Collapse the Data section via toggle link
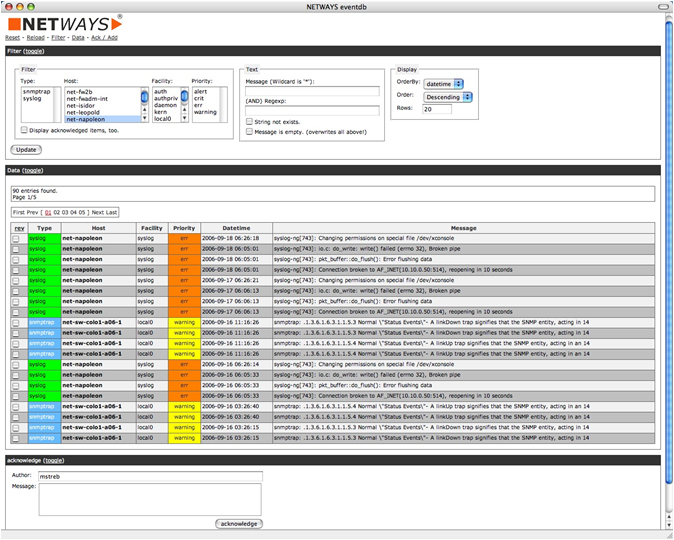The height and width of the screenshot is (540, 674). point(32,171)
